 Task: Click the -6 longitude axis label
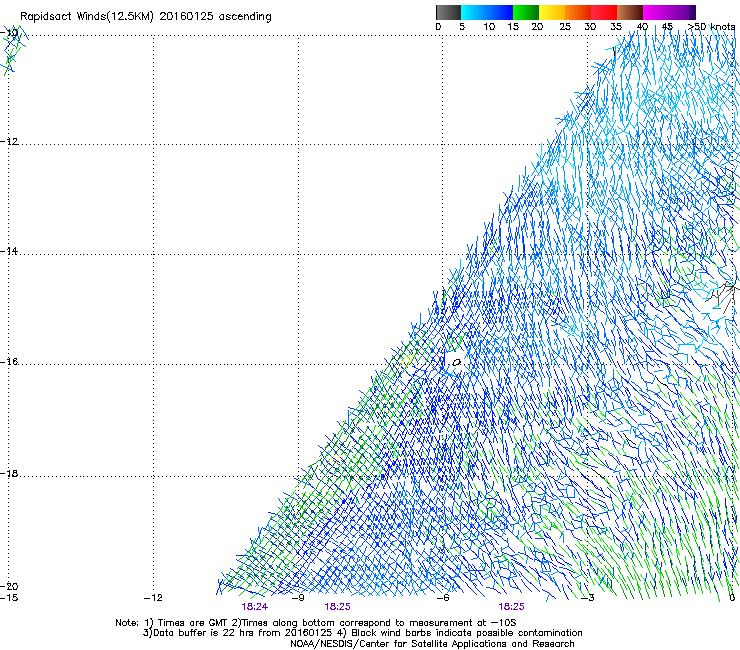pos(443,598)
